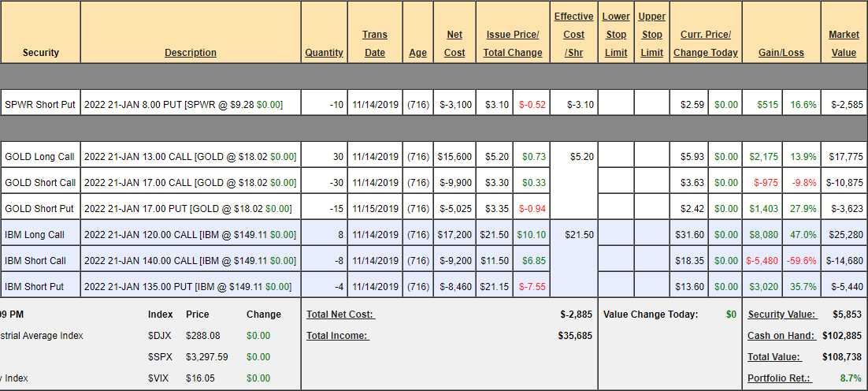
Task: Click the Quantity column header
Action: pyautogui.click(x=324, y=53)
